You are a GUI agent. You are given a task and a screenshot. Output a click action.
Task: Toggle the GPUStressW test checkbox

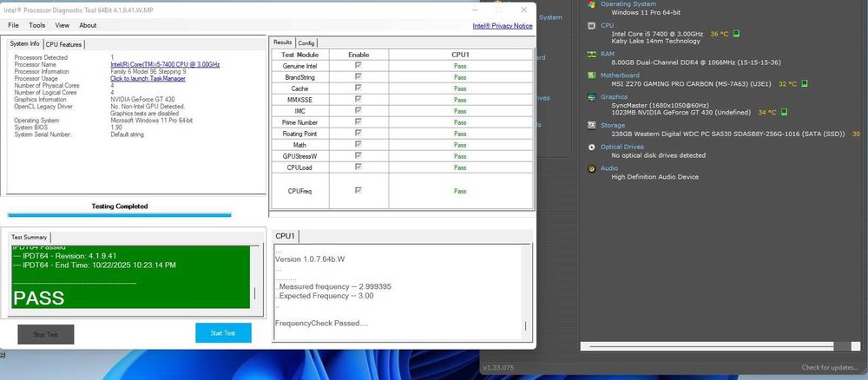pos(358,156)
